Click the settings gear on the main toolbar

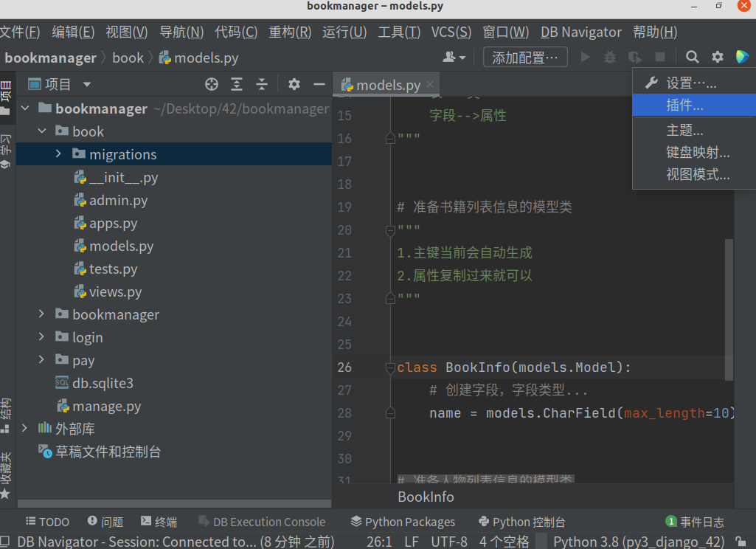pyautogui.click(x=717, y=58)
